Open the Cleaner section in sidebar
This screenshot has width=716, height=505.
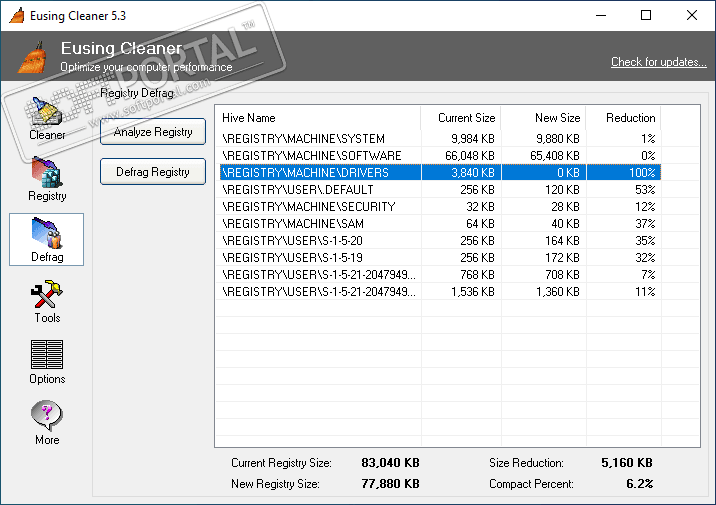pyautogui.click(x=47, y=118)
